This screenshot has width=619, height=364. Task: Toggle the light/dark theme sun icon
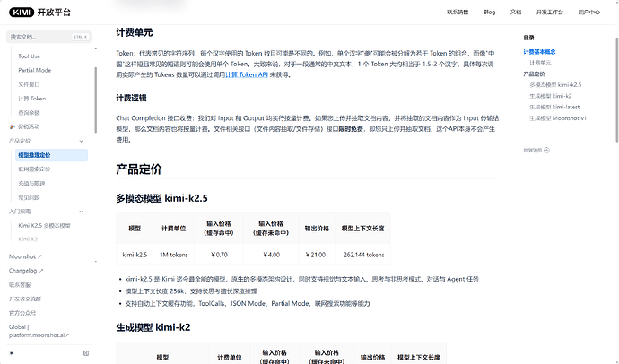click(12, 353)
